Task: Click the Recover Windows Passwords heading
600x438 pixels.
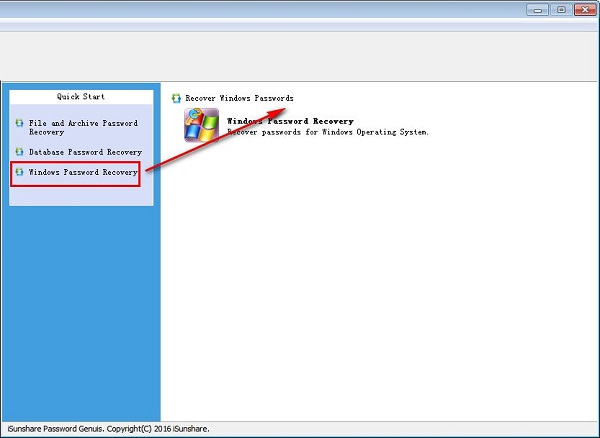Action: click(239, 98)
